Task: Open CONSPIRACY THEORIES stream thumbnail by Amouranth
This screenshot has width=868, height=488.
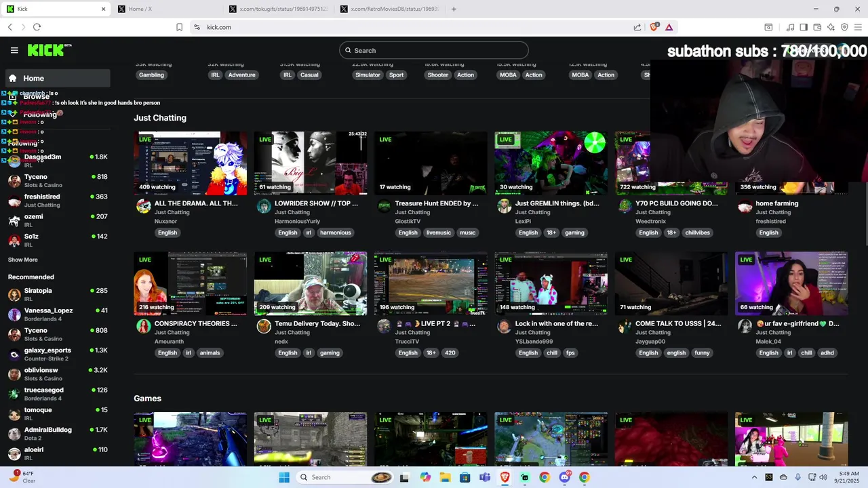Action: [191, 283]
